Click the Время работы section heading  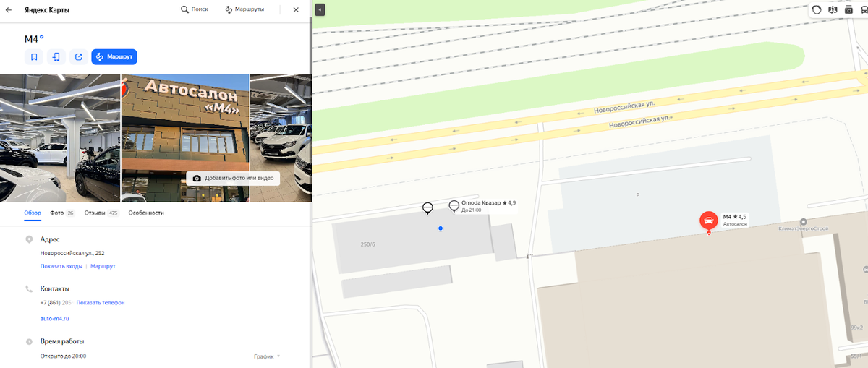62,341
